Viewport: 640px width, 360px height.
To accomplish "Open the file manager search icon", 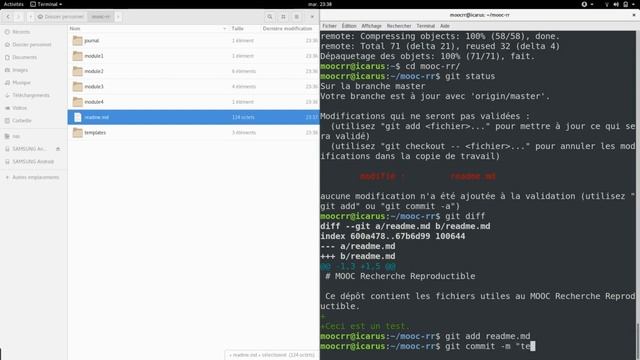I will click(270, 17).
